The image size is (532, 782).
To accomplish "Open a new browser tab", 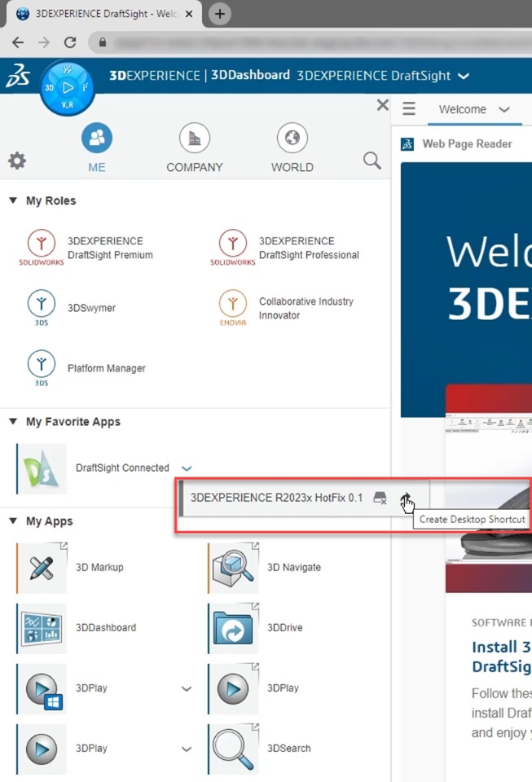I will 219,14.
